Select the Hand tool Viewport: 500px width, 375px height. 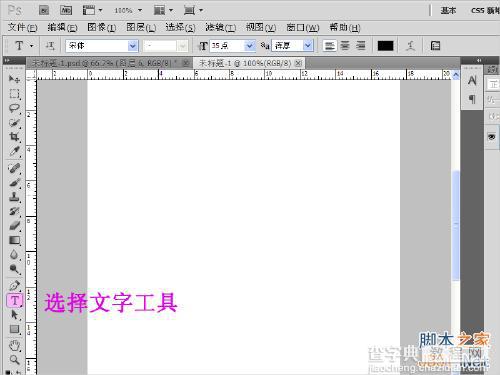click(14, 346)
